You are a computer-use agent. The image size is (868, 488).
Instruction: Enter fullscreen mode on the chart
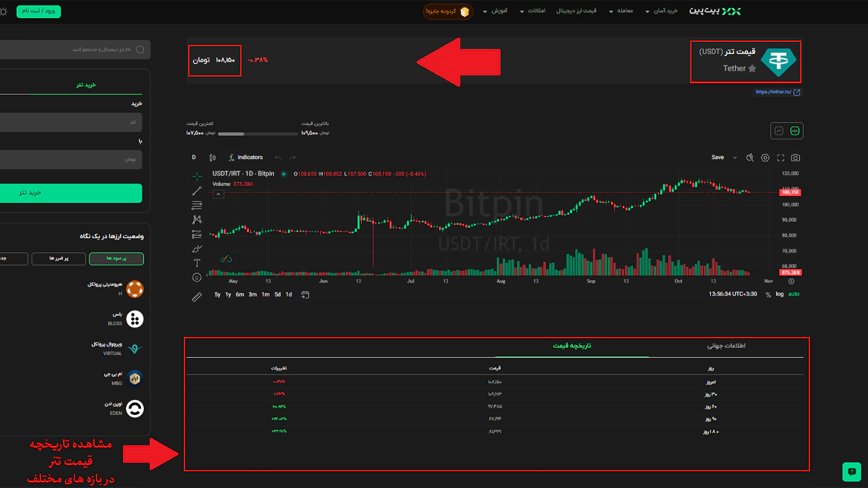point(780,158)
